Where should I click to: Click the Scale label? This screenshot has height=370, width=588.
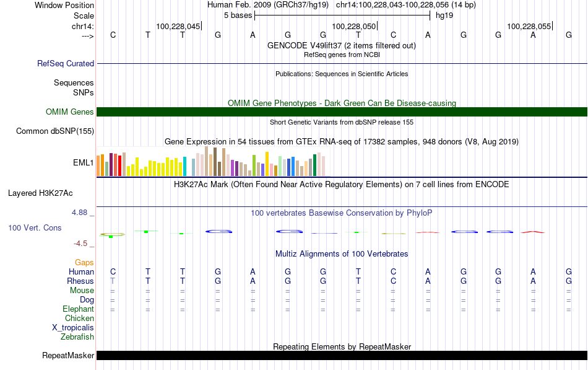coord(84,15)
